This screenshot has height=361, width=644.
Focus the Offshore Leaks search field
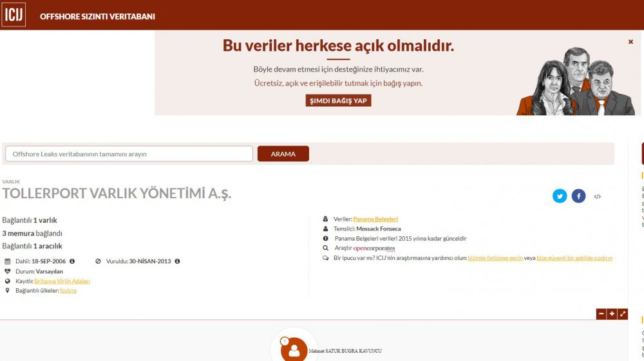pos(129,154)
